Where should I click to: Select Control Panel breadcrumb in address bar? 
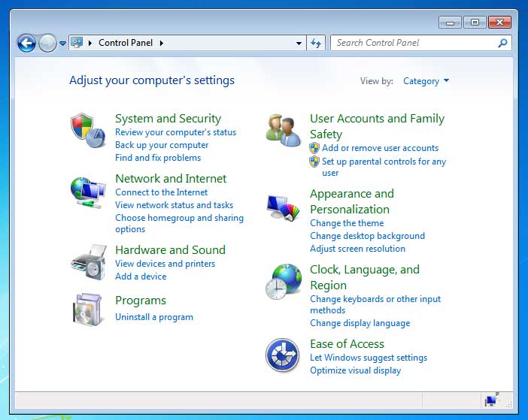pos(126,43)
